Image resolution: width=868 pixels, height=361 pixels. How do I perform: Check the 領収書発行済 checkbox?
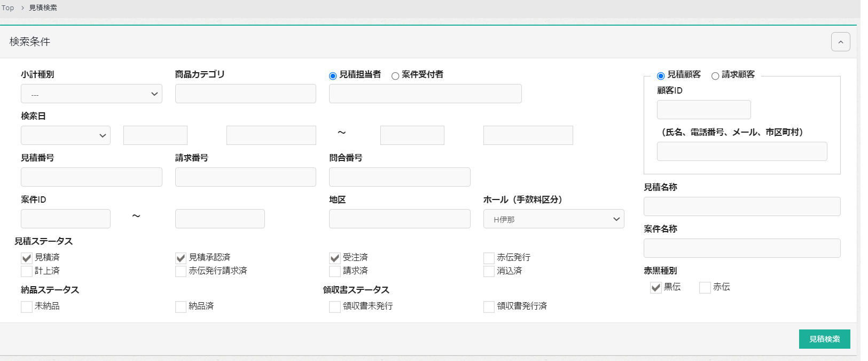(489, 306)
